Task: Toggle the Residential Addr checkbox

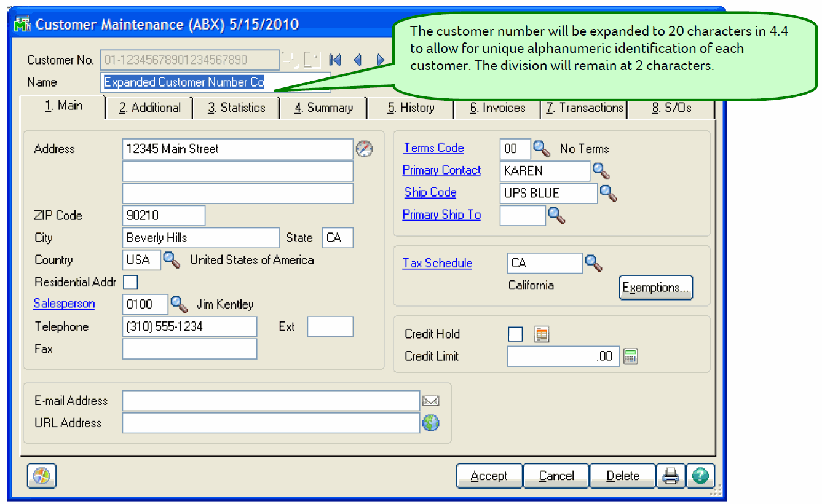Action: [x=131, y=282]
